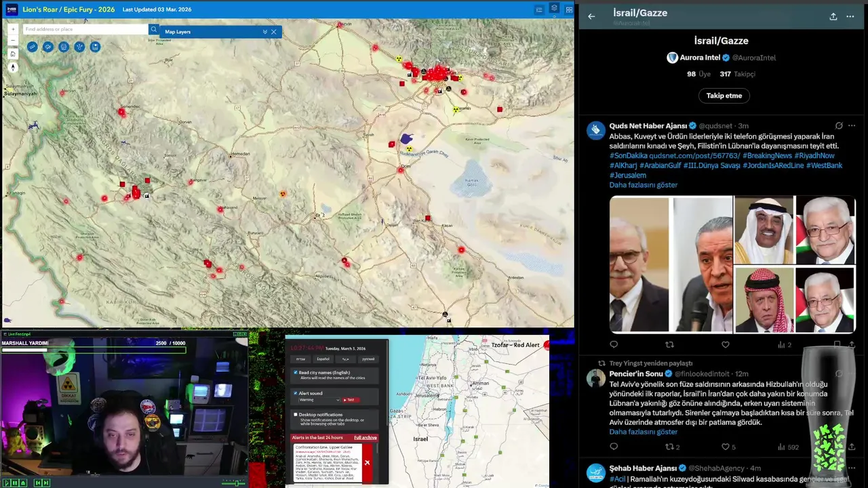
Task: Open Quds Net Haber Ajansı avatar
Action: tap(595, 130)
